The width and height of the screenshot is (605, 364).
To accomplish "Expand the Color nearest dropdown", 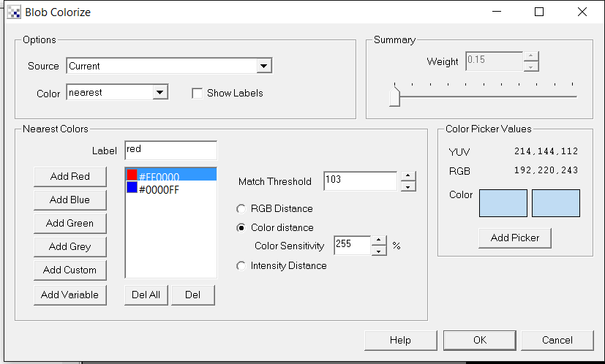I will pyautogui.click(x=159, y=93).
